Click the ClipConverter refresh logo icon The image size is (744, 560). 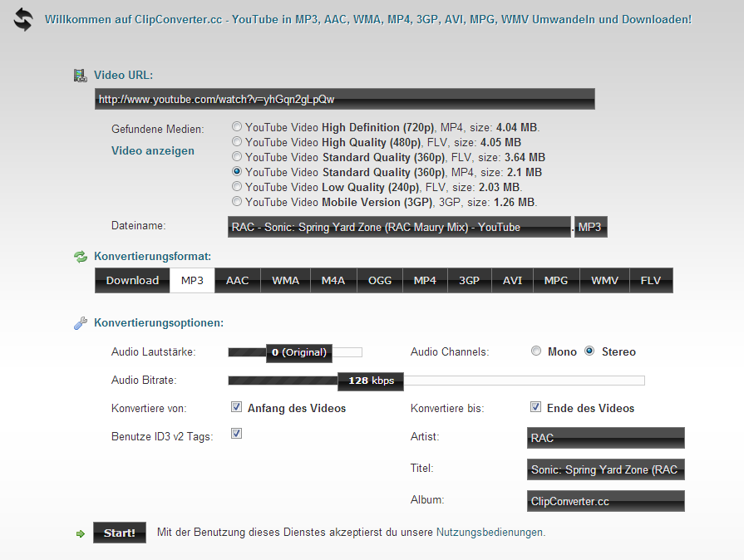pos(22,19)
